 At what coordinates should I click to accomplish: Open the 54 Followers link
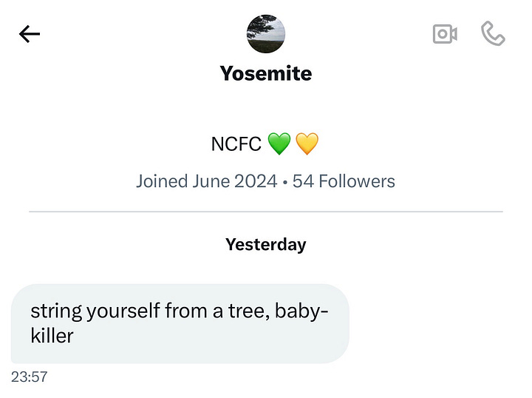click(x=344, y=181)
